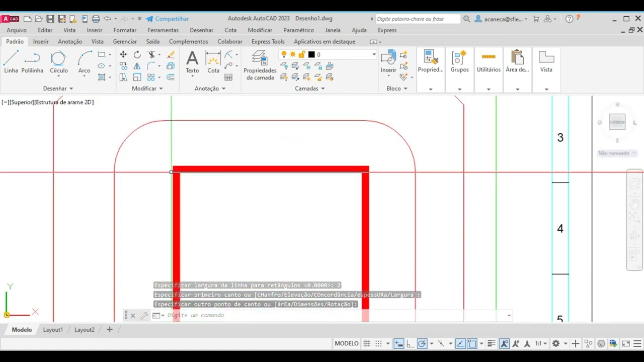Image resolution: width=644 pixels, height=362 pixels.
Task: Click the Offset tool icon
Action: (x=171, y=77)
